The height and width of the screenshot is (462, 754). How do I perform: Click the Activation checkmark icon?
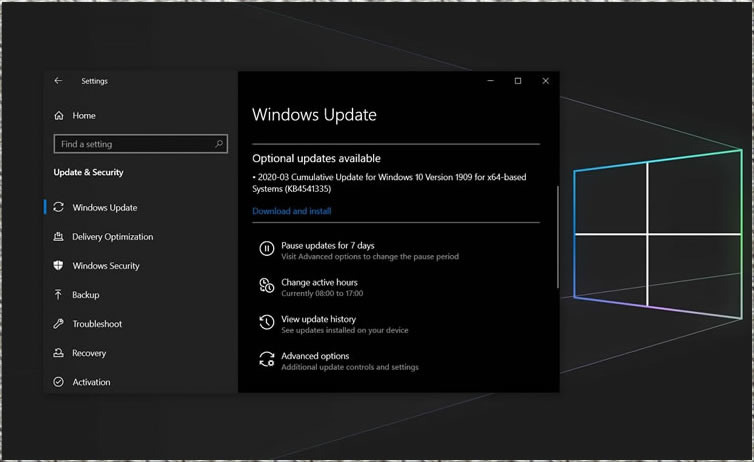point(58,382)
